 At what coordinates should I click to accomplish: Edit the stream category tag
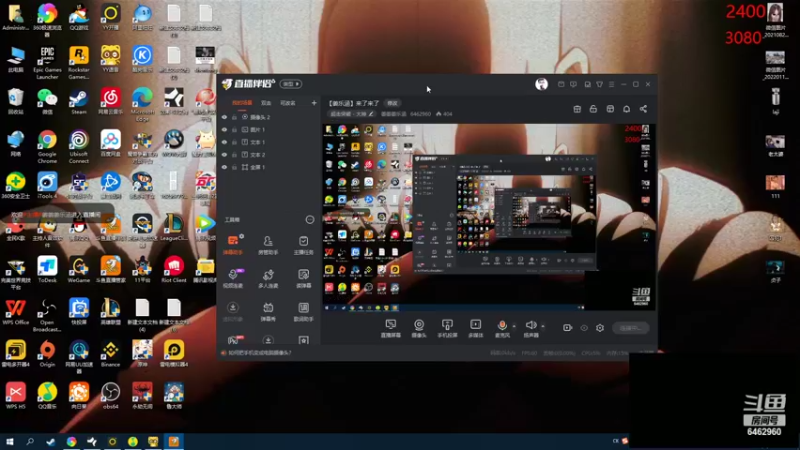tap(352, 114)
